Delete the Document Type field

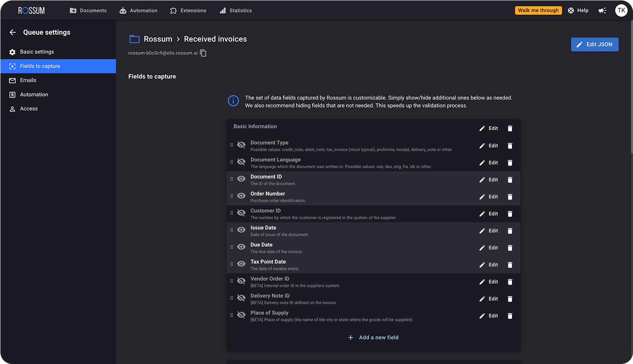[510, 146]
